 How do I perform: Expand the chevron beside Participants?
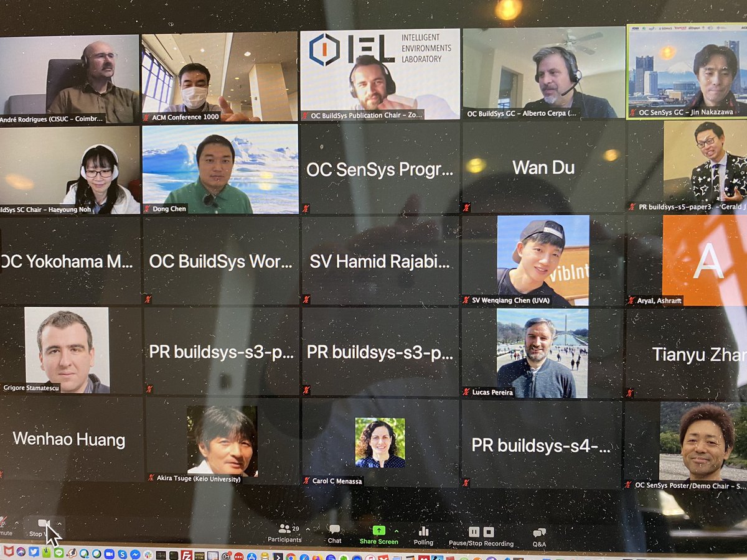[x=307, y=528]
